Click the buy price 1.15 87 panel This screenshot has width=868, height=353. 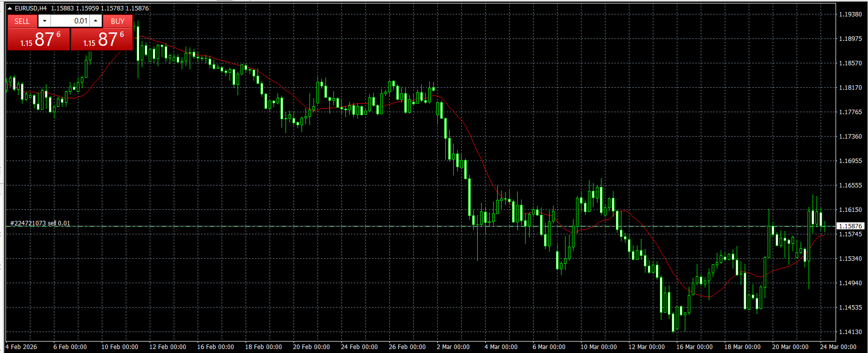click(x=102, y=39)
